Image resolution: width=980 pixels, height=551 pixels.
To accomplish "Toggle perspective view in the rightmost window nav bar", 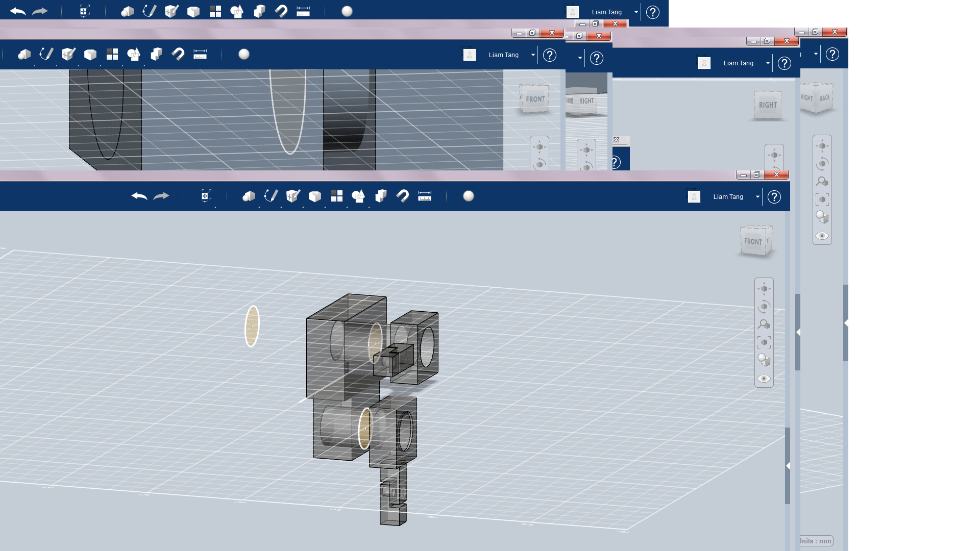I will pos(822,217).
